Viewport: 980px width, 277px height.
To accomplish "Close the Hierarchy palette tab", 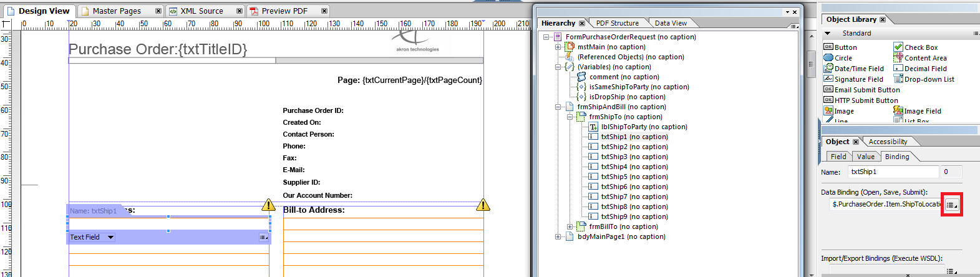I will [x=581, y=23].
